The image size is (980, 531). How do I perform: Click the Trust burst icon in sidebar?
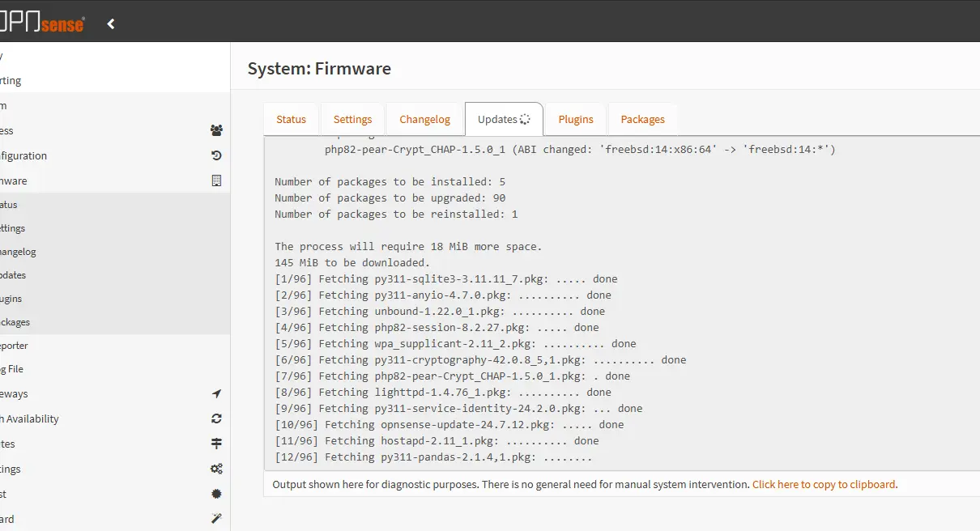click(216, 494)
